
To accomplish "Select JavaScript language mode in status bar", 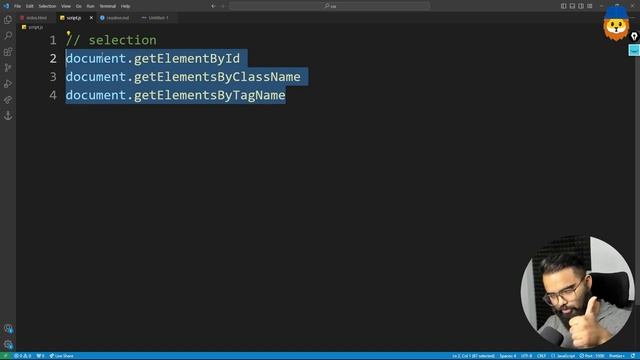I will coord(563,356).
